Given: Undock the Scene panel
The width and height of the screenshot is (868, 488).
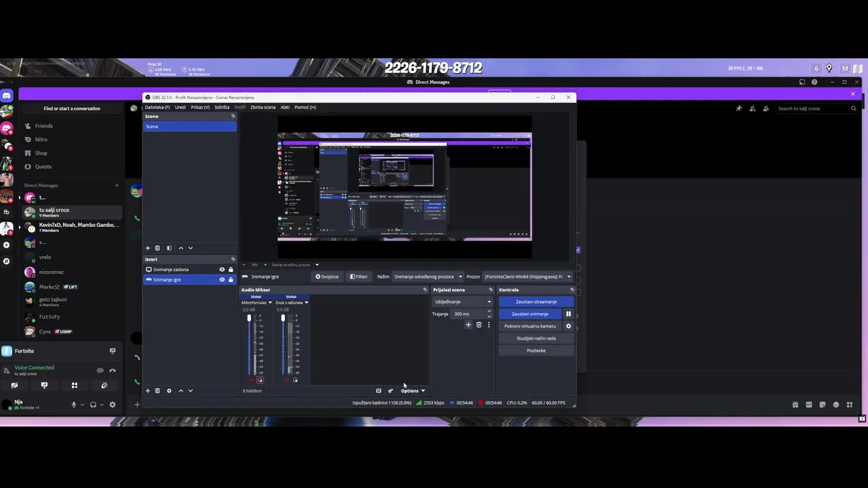Looking at the screenshot, I should tap(233, 116).
